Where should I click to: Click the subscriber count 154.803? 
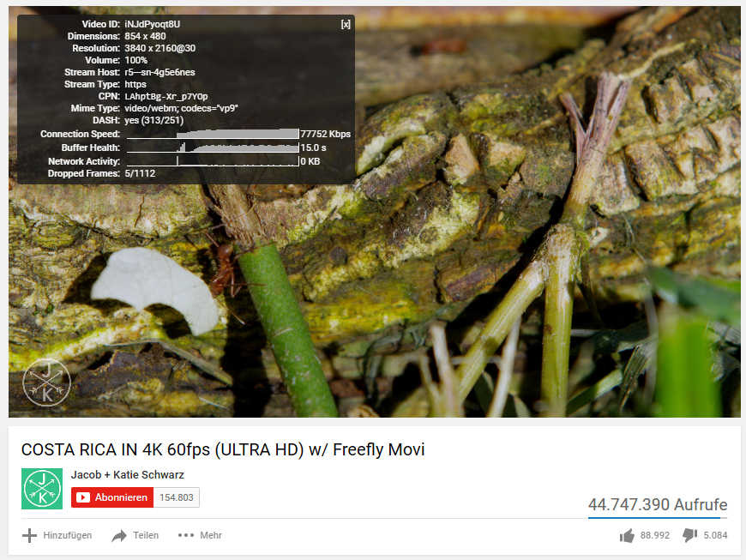click(177, 497)
